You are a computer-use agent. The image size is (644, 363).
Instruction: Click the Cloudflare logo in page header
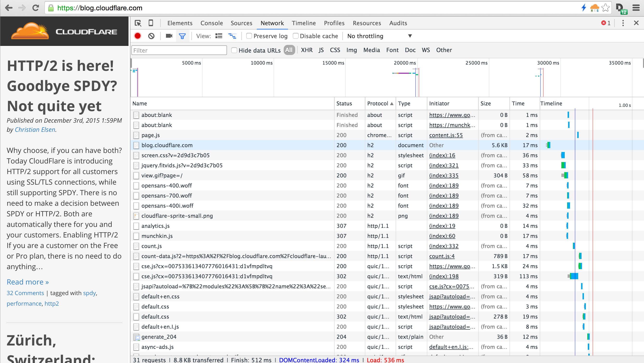click(x=64, y=31)
